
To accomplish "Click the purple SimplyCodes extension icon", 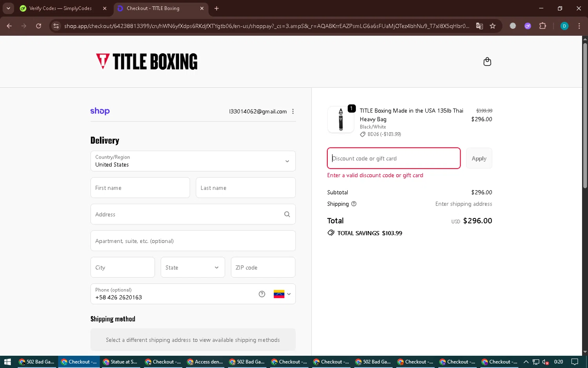I will [528, 26].
